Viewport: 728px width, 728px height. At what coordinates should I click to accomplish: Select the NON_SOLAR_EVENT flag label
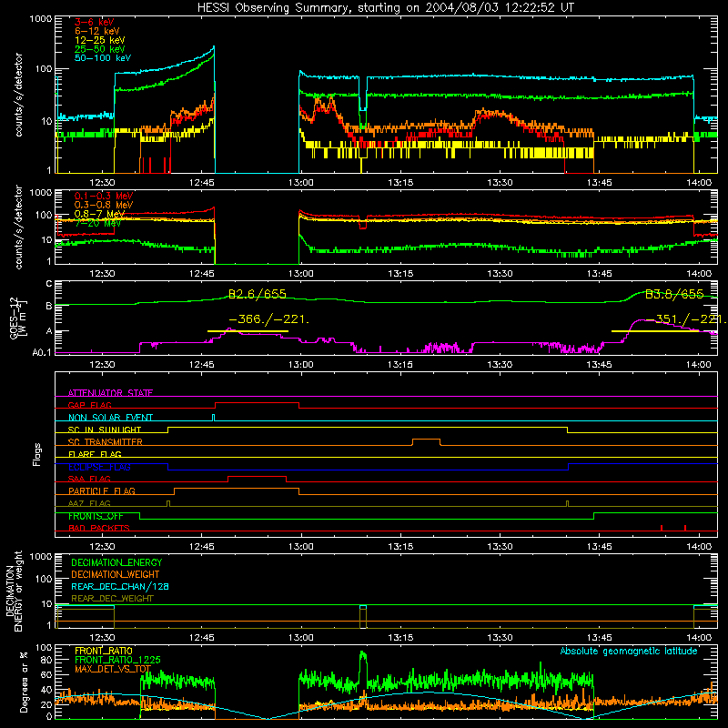point(110,418)
